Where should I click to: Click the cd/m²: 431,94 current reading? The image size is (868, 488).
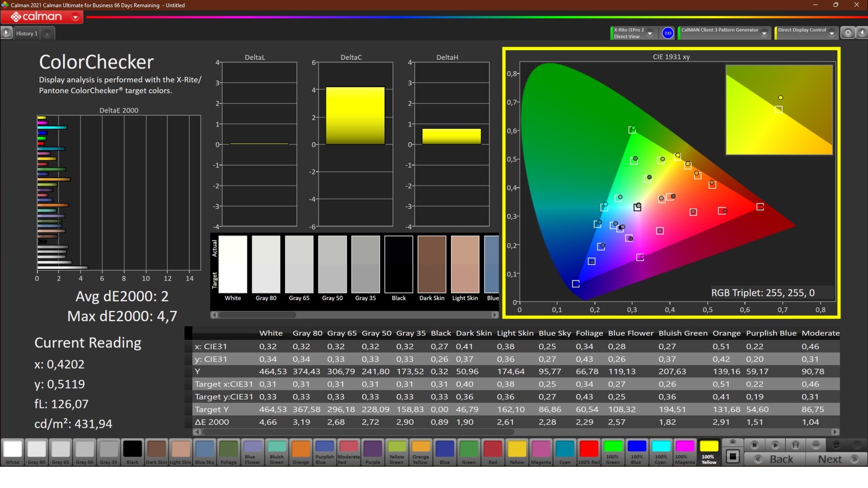click(x=73, y=424)
